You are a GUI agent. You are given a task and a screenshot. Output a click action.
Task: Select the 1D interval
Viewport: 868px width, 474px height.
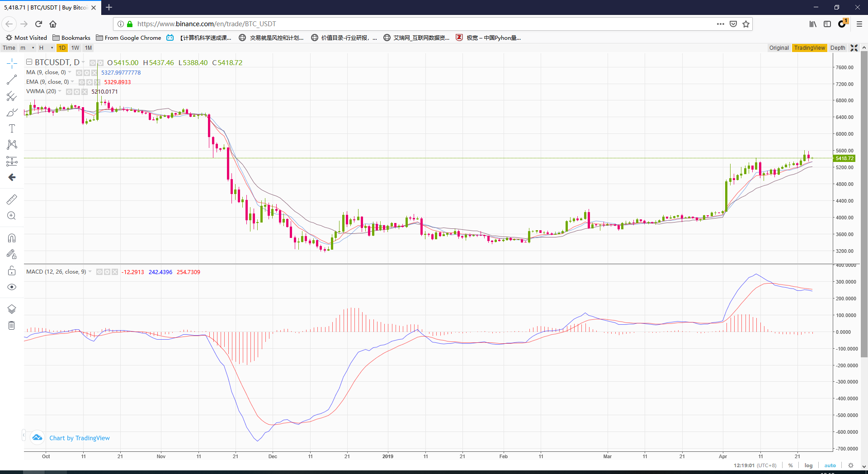[x=62, y=48]
